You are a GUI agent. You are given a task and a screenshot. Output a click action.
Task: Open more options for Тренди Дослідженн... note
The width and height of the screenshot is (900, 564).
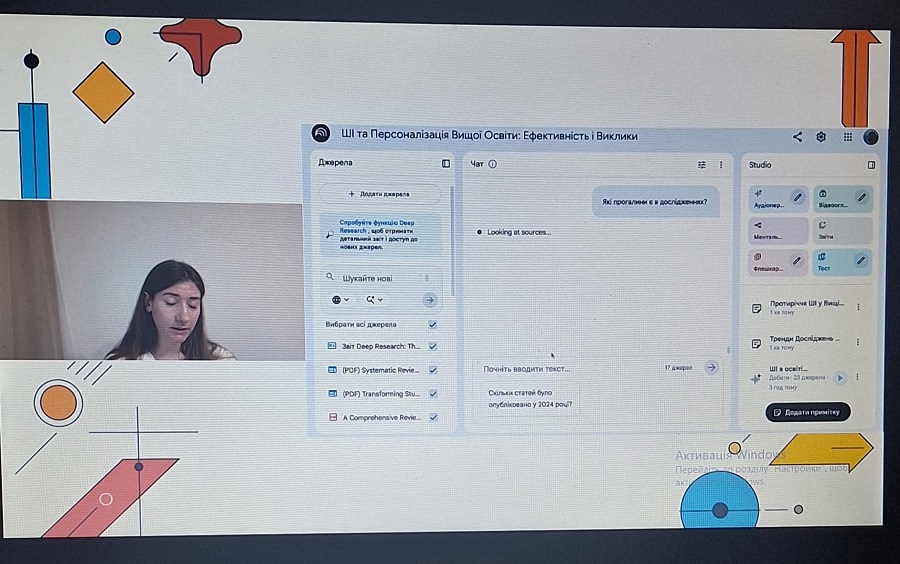click(858, 342)
